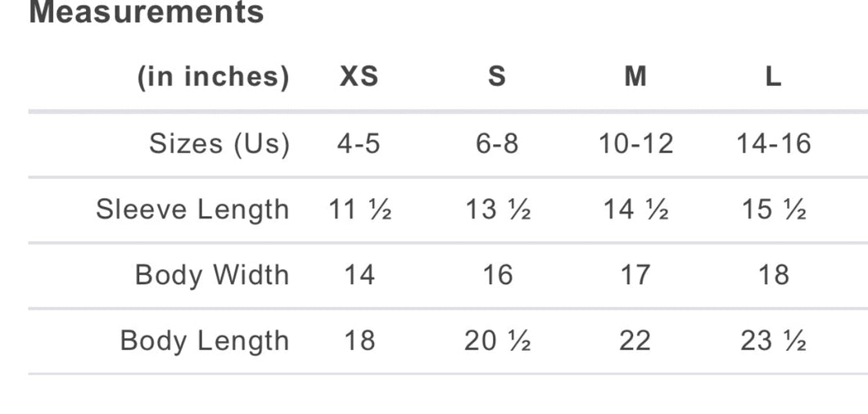Click the Measurements heading
The height and width of the screenshot is (414, 868).
(147, 12)
